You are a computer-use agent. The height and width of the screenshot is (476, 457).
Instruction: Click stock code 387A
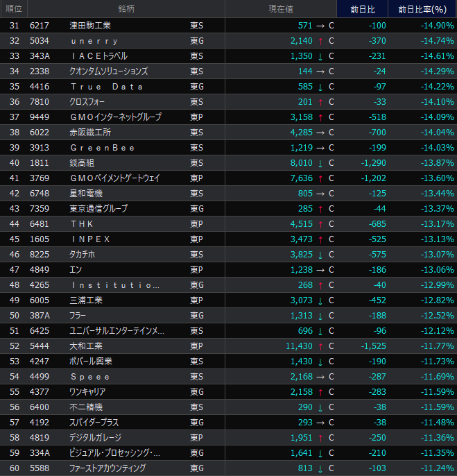(40, 316)
